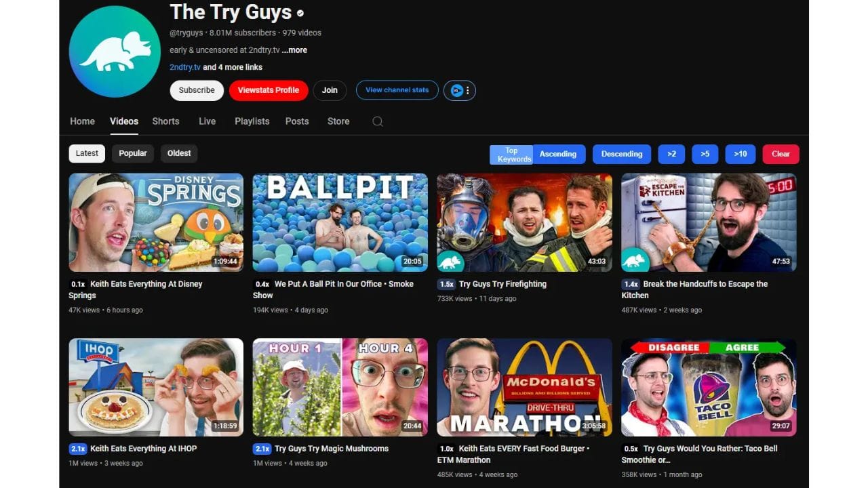Click the Try Guys triceratops channel avatar
Image resolution: width=868 pixels, height=488 pixels.
pos(115,52)
